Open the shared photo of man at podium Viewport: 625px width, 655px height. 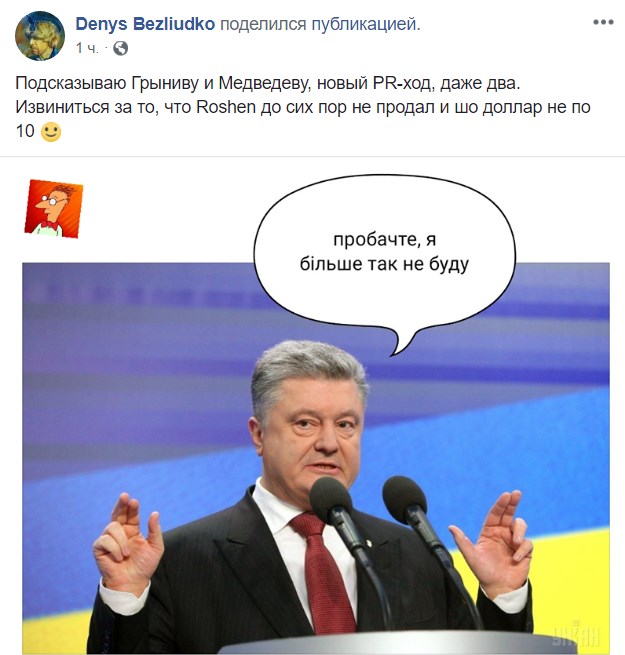[x=316, y=458]
